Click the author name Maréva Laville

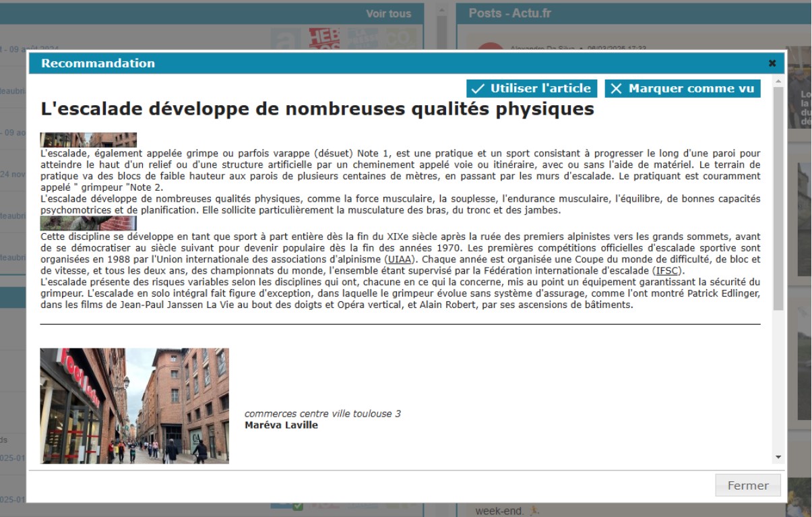(281, 425)
